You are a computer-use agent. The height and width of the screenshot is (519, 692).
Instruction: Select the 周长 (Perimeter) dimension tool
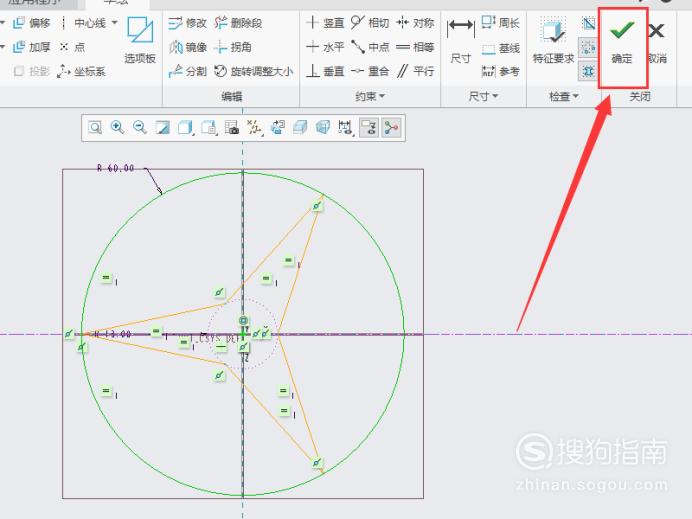[x=500, y=23]
